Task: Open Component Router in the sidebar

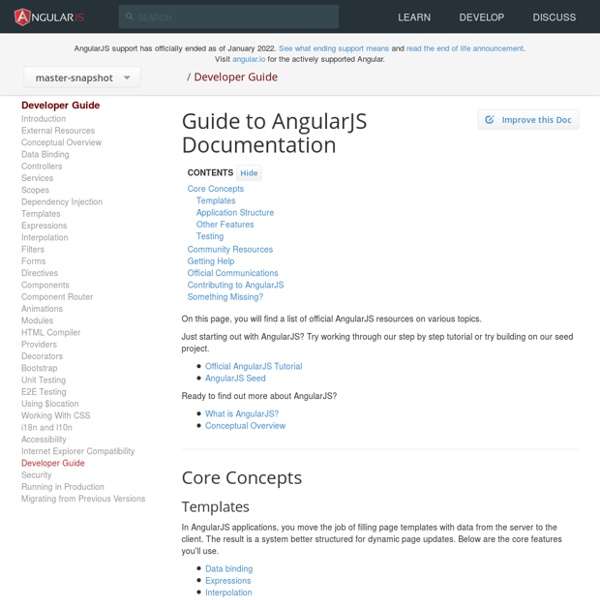Action: coord(57,297)
